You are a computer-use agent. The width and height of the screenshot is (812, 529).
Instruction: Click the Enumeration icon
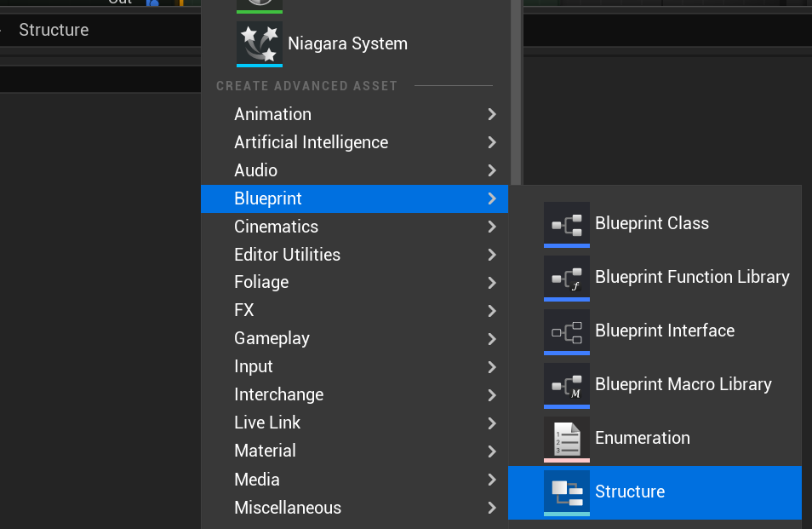[x=567, y=440]
